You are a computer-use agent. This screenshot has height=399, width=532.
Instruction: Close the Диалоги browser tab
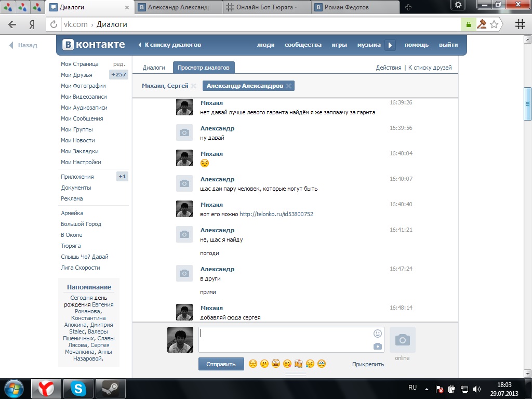click(x=127, y=7)
